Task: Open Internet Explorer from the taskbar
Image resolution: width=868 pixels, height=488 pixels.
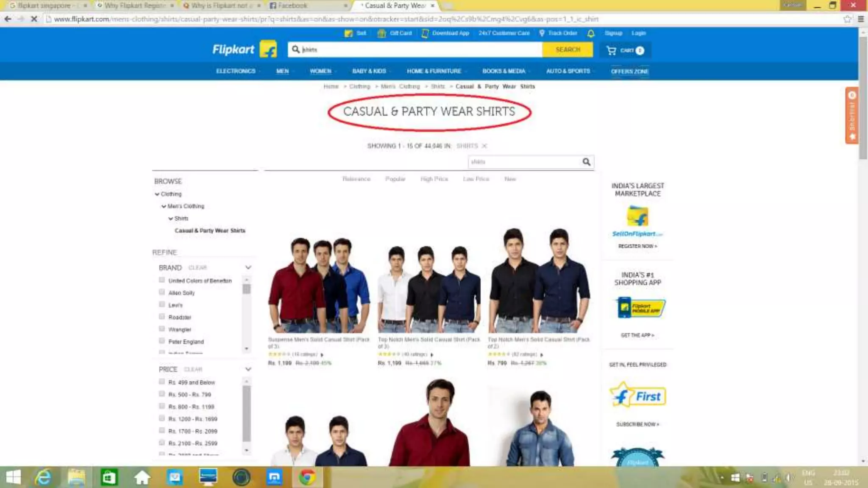Action: pos(43,477)
